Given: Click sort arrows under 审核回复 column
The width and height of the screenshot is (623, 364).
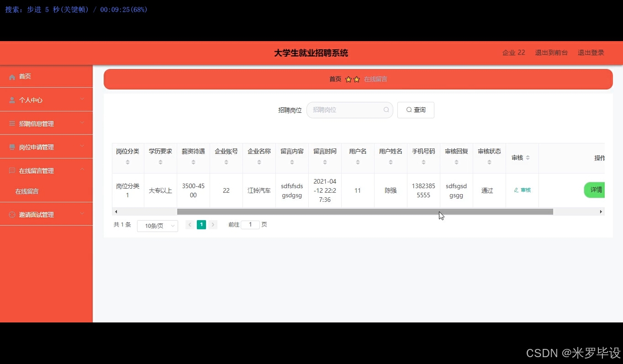Looking at the screenshot, I should click(456, 162).
